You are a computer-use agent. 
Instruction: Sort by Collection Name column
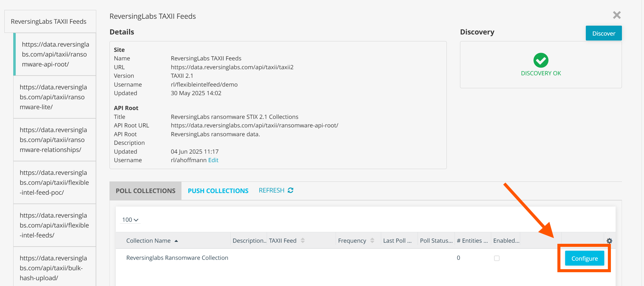click(x=148, y=240)
